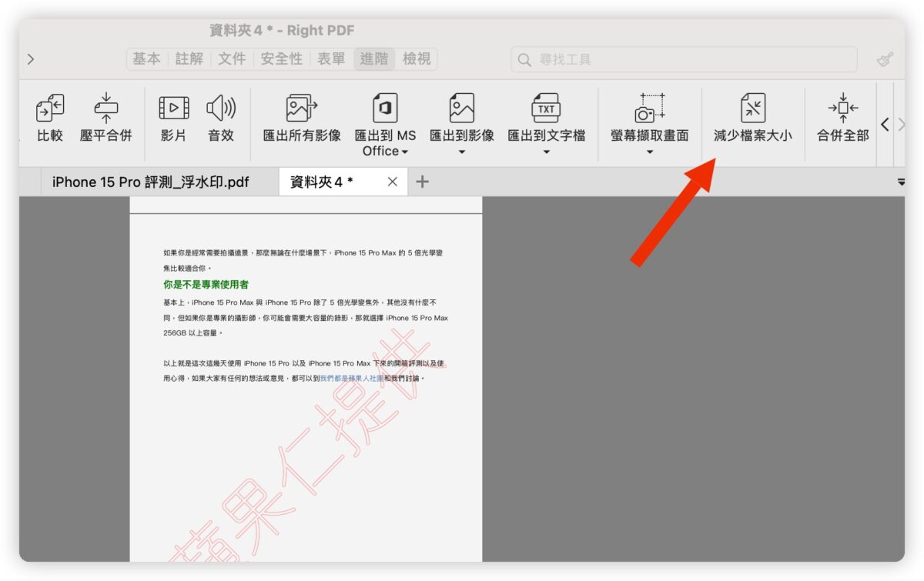Image resolution: width=924 pixels, height=581 pixels.
Task: Select the 音效 sound tool
Action: point(221,118)
